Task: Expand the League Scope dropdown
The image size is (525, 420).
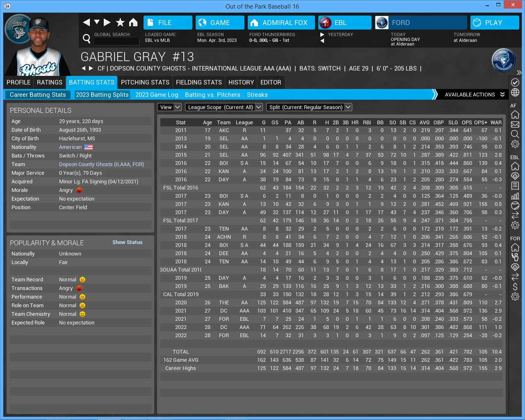Action: click(224, 107)
